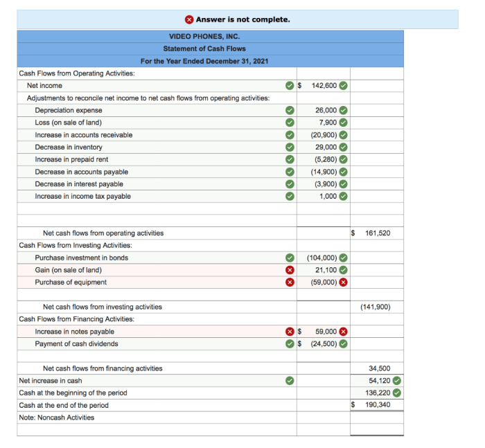Click red X right of 59,000 notes payable

click(x=343, y=332)
